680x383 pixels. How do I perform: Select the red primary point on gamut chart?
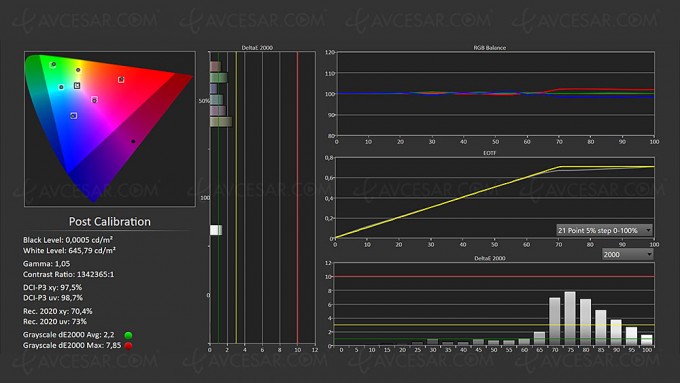[x=121, y=79]
